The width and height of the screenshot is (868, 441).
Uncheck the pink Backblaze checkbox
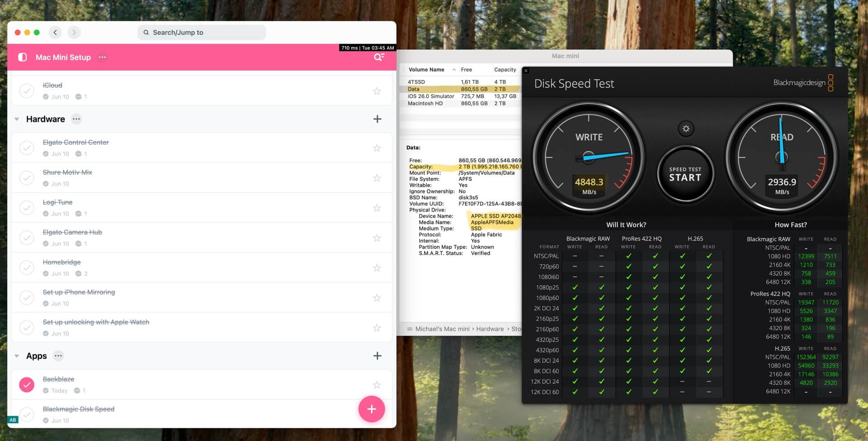tap(27, 385)
